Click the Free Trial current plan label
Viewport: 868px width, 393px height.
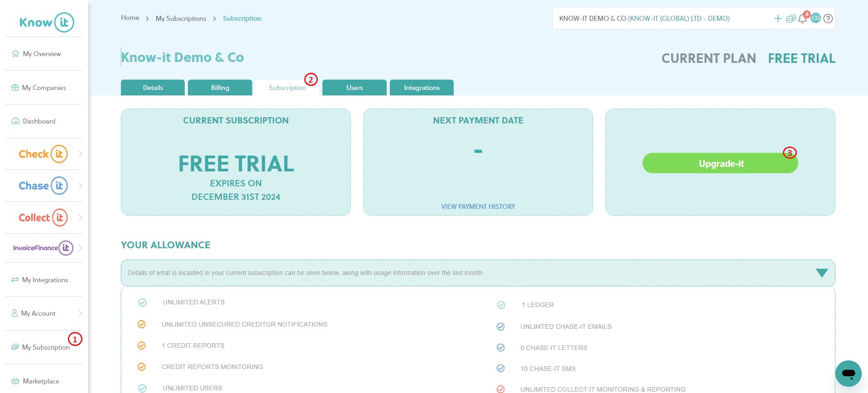[801, 58]
